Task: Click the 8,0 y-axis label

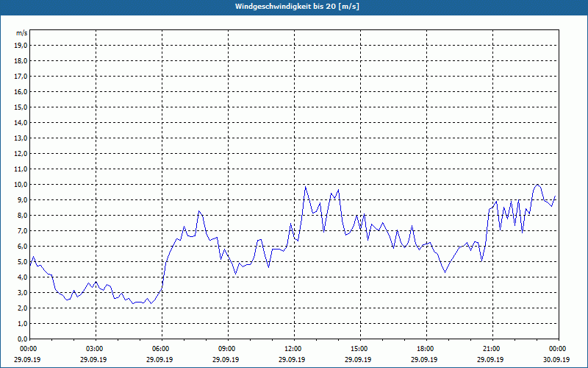Action: pos(22,215)
